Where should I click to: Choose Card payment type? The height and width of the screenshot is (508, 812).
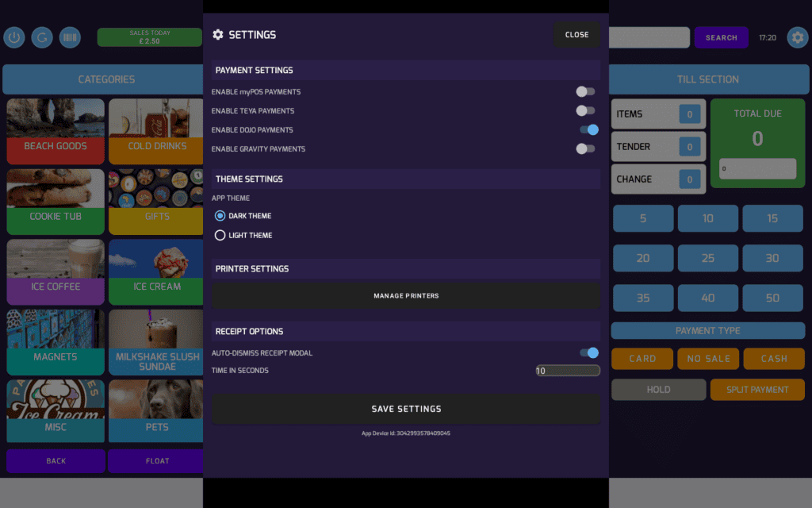point(642,359)
